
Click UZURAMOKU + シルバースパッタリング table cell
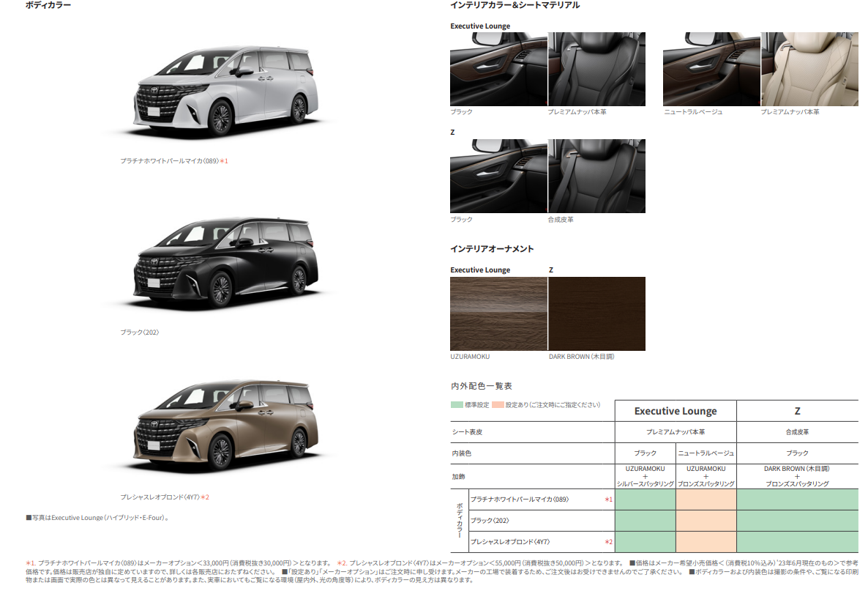click(646, 477)
